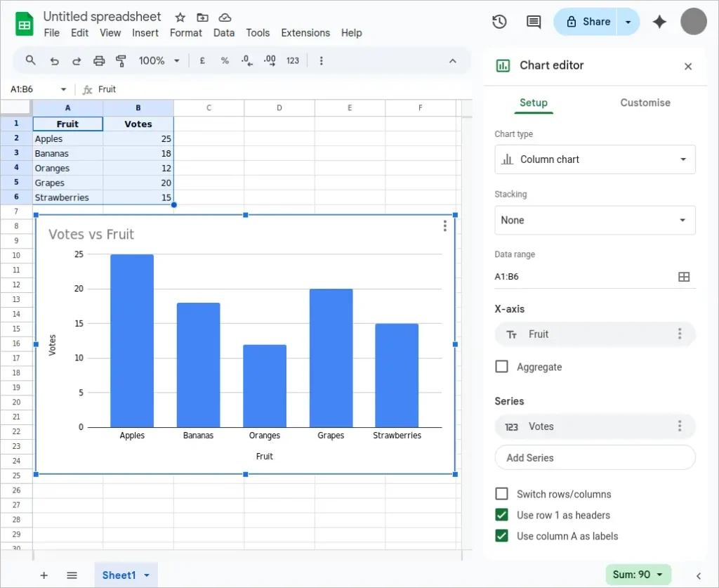Enable the Aggregate checkbox
719x588 pixels.
coord(502,367)
